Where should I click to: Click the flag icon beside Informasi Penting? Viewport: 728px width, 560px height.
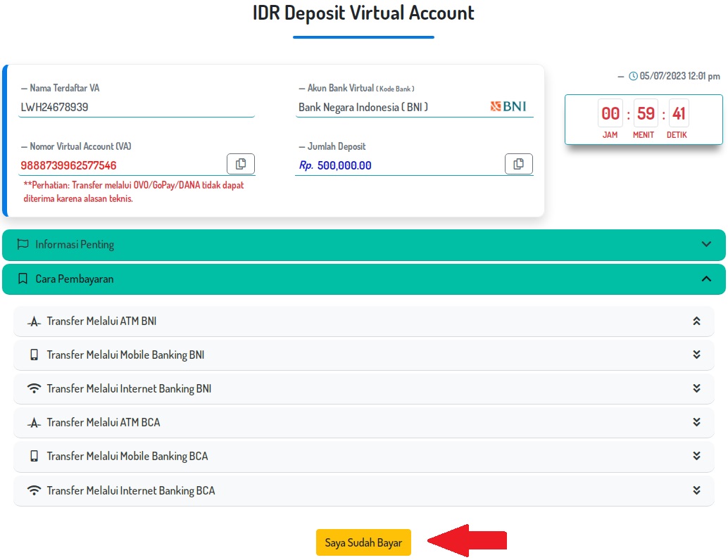pyautogui.click(x=23, y=245)
